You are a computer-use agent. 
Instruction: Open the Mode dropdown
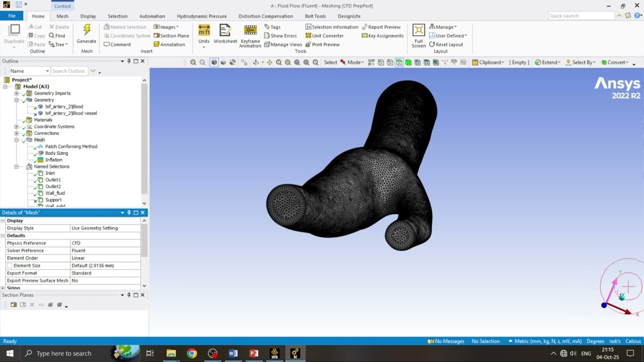click(352, 62)
